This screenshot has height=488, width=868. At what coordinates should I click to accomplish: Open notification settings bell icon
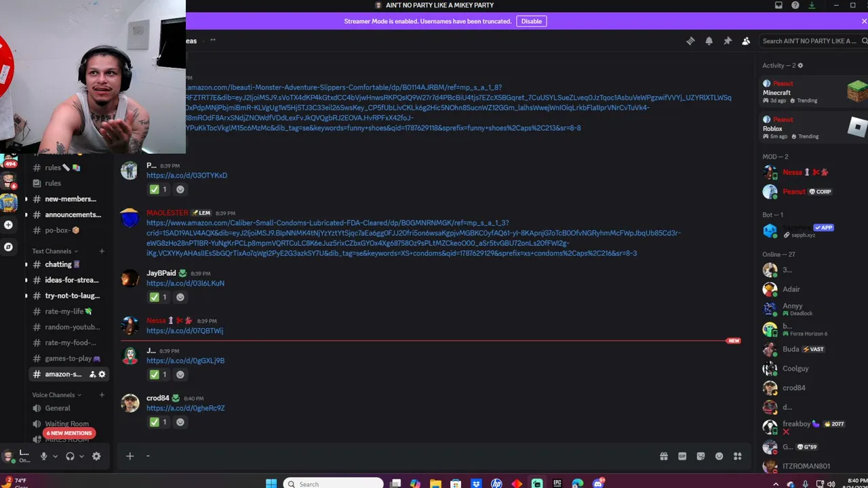pos(709,41)
